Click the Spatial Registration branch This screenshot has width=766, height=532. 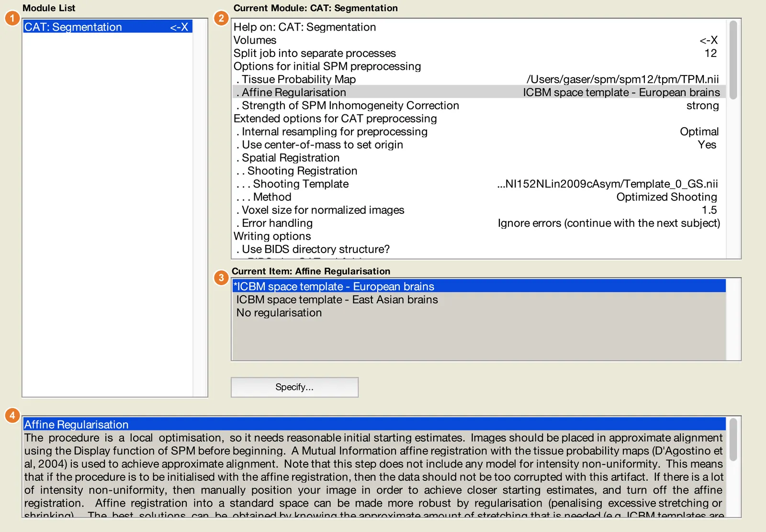(479, 158)
